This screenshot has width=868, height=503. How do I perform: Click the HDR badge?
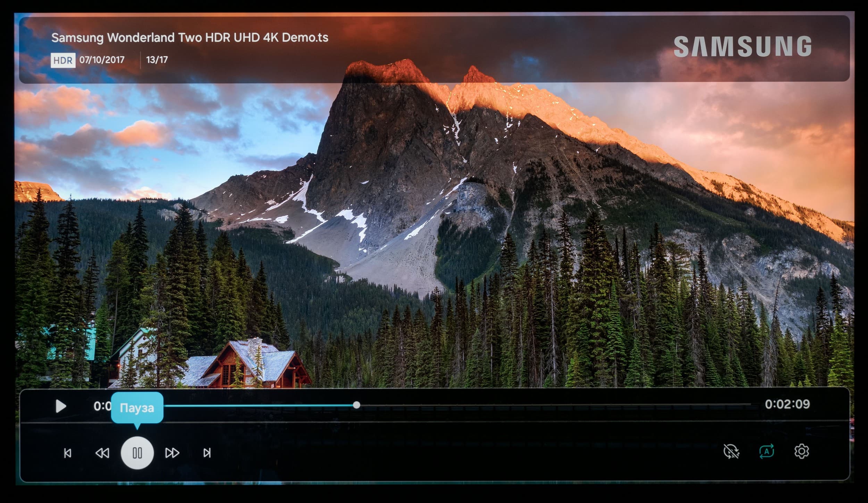coord(63,60)
